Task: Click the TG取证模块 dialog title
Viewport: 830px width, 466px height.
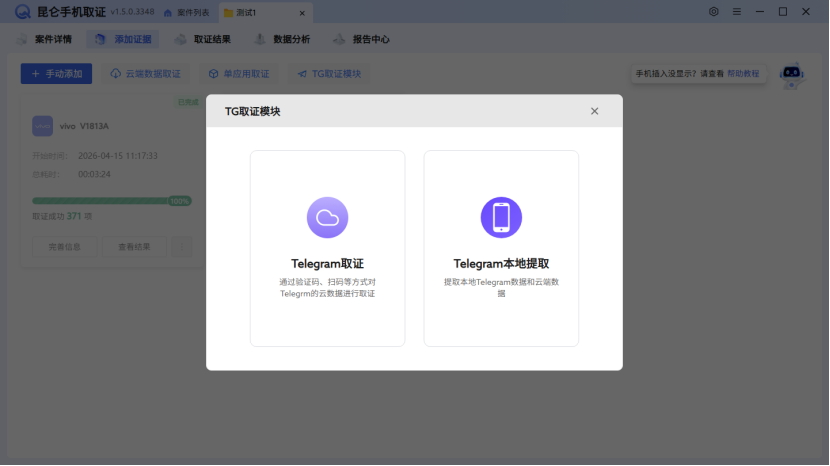Action: click(x=252, y=111)
